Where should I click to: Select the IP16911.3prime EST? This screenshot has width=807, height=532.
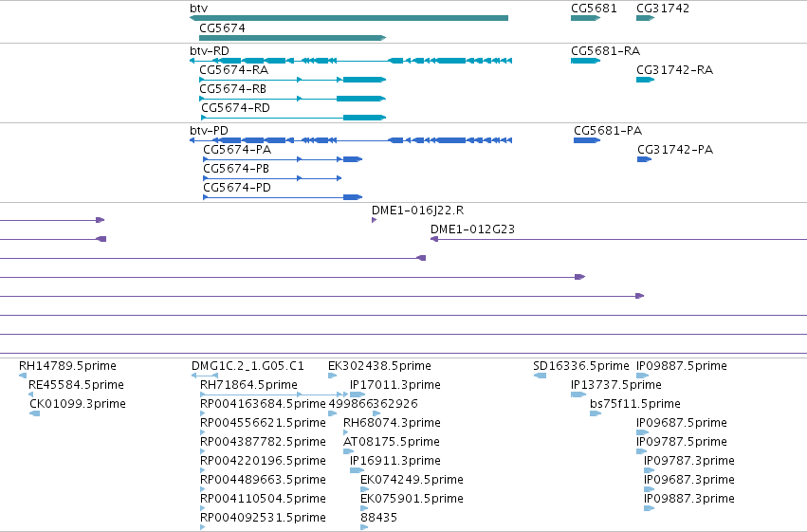[358, 470]
